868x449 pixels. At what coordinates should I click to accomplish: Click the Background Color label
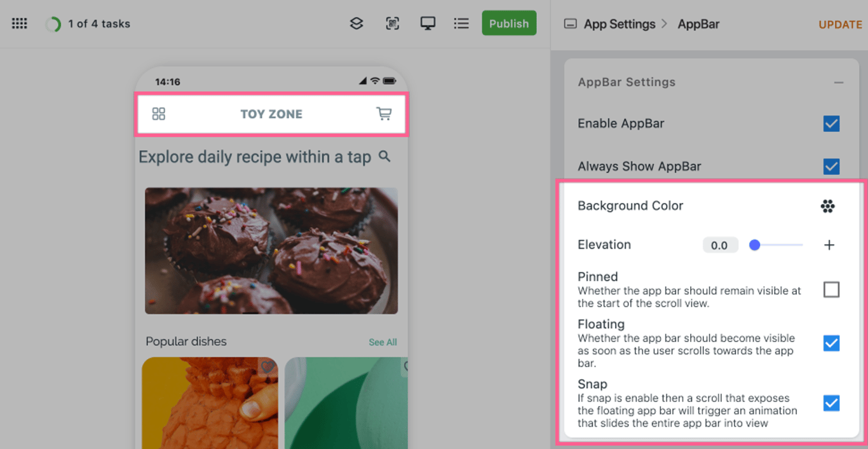[x=630, y=206]
